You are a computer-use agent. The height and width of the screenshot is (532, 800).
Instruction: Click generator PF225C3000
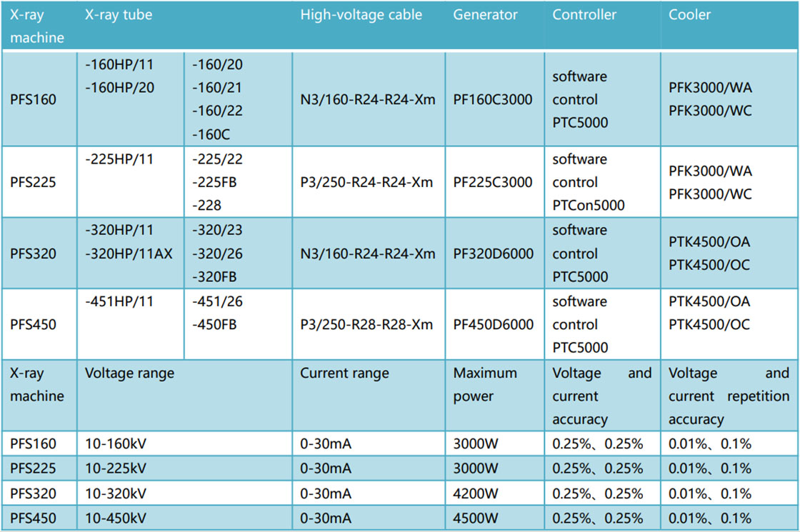(x=493, y=182)
